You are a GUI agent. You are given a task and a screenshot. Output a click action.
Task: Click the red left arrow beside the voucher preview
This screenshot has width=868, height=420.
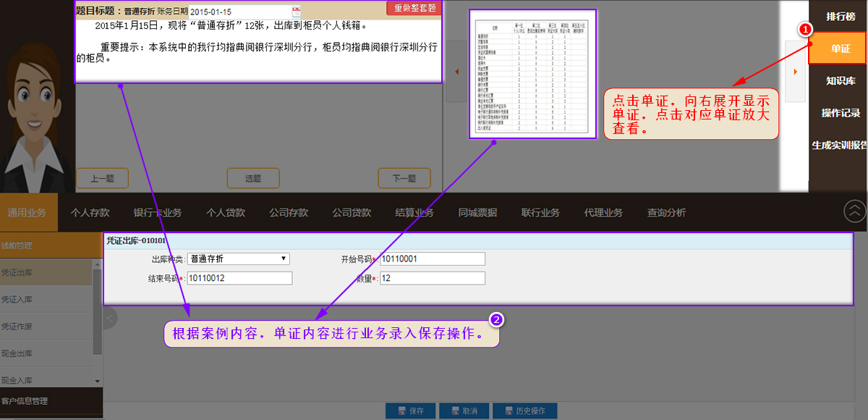pos(456,72)
